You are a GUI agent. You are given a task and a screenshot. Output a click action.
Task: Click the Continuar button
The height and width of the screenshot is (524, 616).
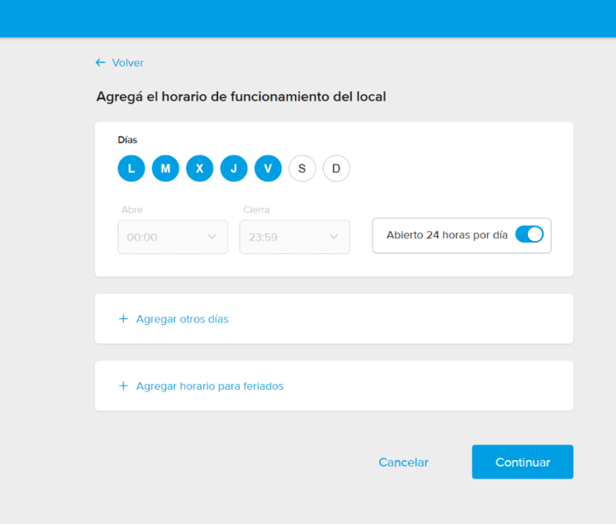(x=522, y=462)
